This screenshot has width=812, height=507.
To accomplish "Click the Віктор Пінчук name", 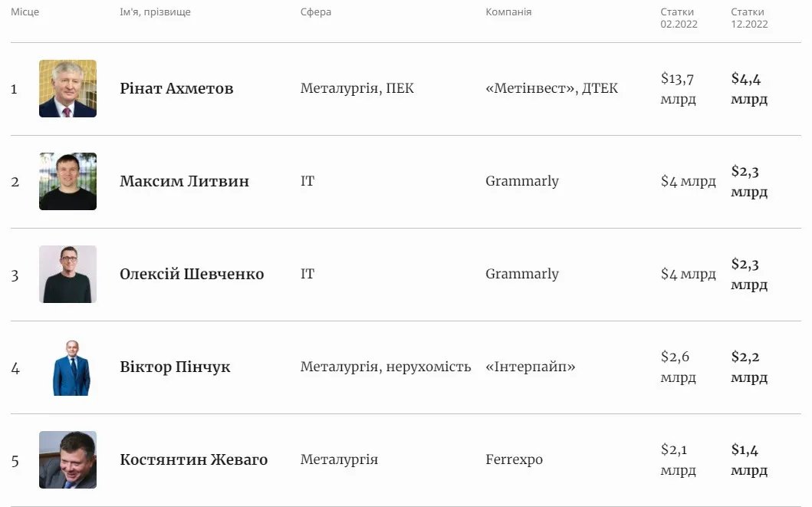I will coord(175,367).
